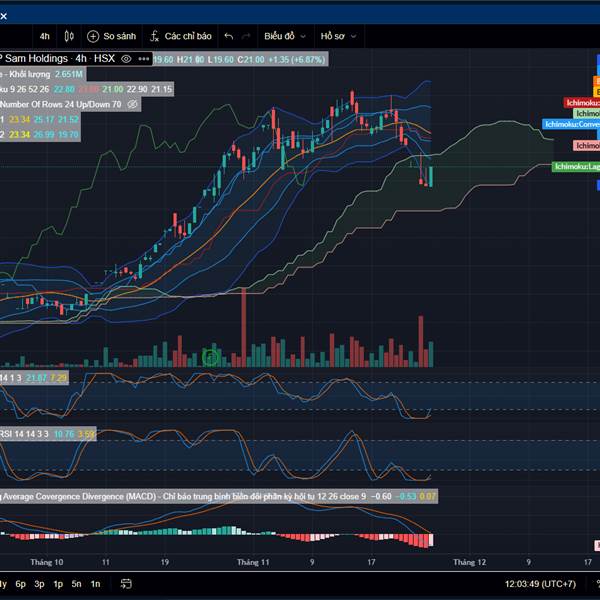The width and height of the screenshot is (600, 600).
Task: Close the panel with top-left X
Action: click(3, 16)
